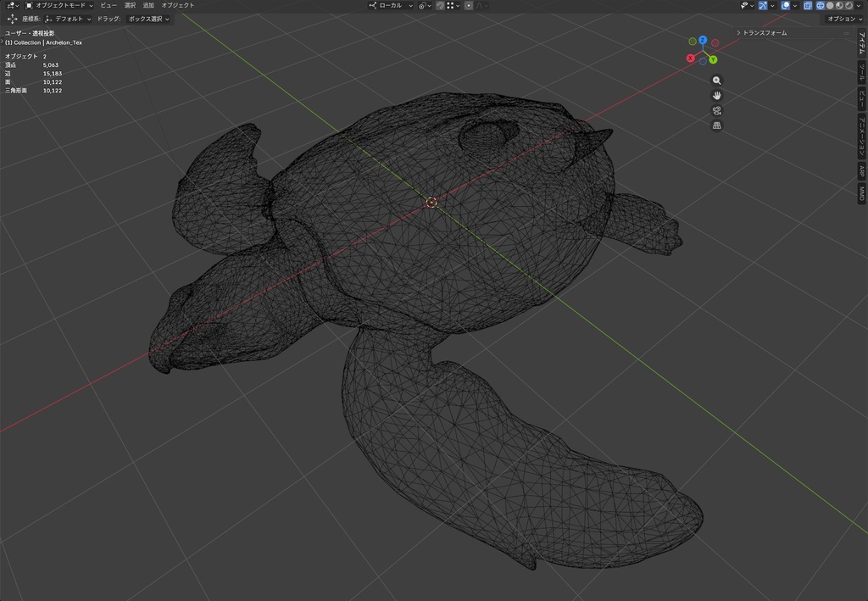Click the active tool move icon
Screen dimensions: 868x601
pyautogui.click(x=12, y=19)
